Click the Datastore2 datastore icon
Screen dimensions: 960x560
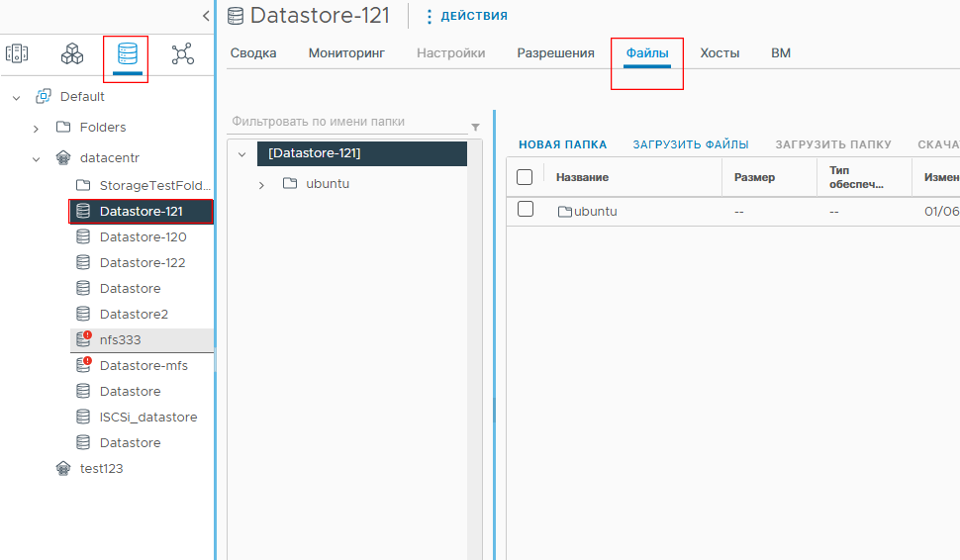pos(83,314)
